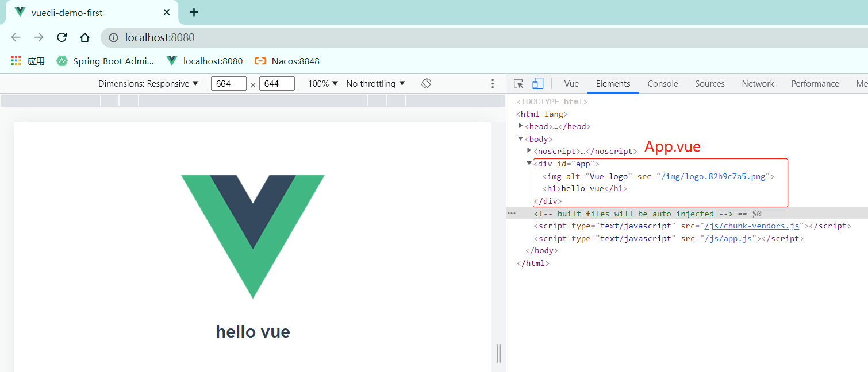Image resolution: width=868 pixels, height=372 pixels.
Task: Close the vuecli-demo-first tab
Action: [167, 12]
